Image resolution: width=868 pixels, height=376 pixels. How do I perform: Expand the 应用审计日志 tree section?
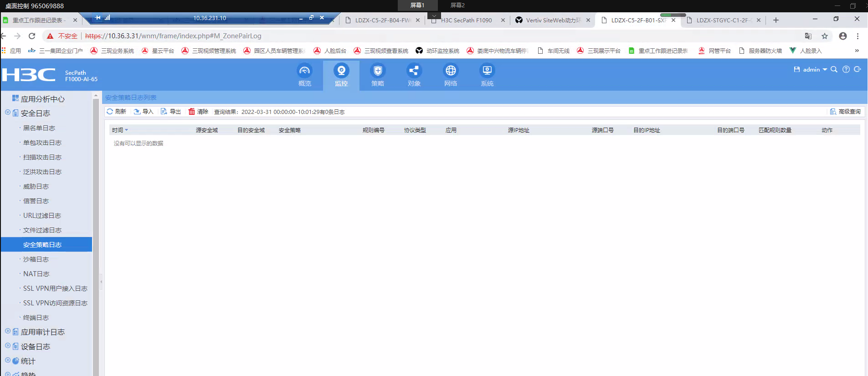(8, 331)
